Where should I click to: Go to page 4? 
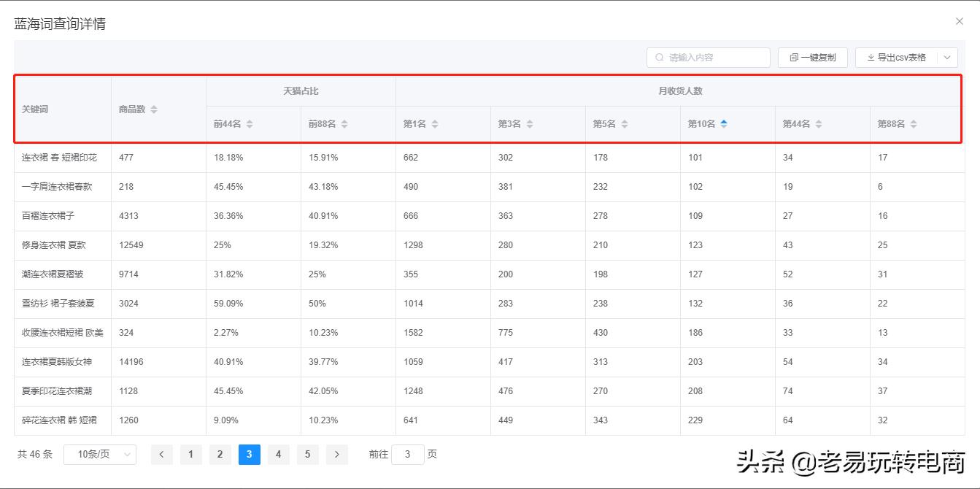[x=278, y=454]
